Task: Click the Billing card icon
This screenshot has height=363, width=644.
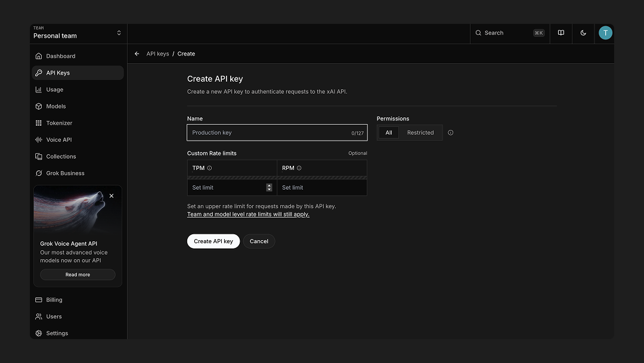Action: [39, 300]
